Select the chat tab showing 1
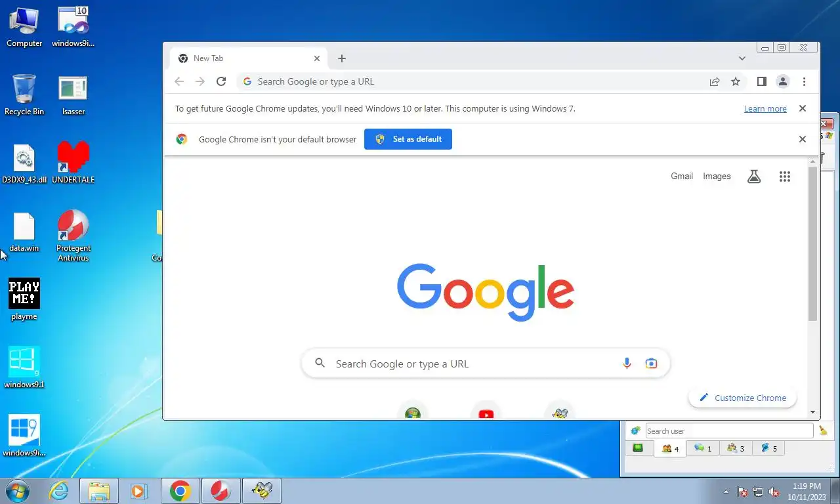840x504 pixels. pyautogui.click(x=703, y=448)
